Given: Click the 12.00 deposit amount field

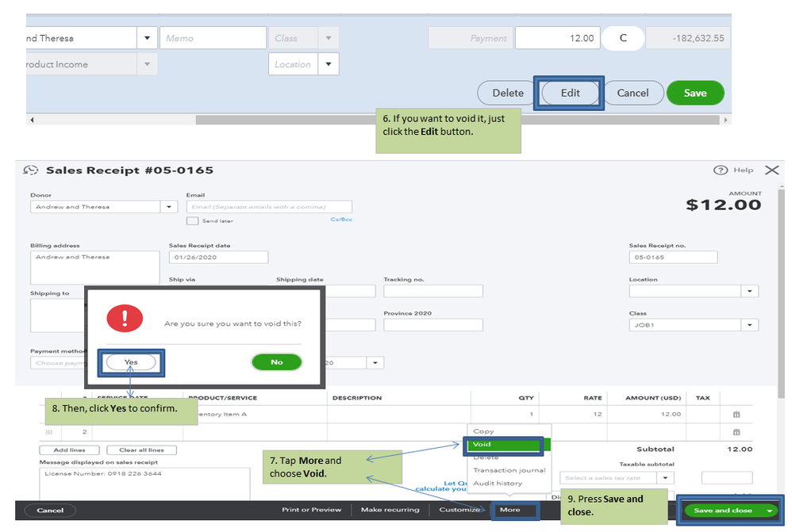Looking at the screenshot, I should pyautogui.click(x=558, y=38).
